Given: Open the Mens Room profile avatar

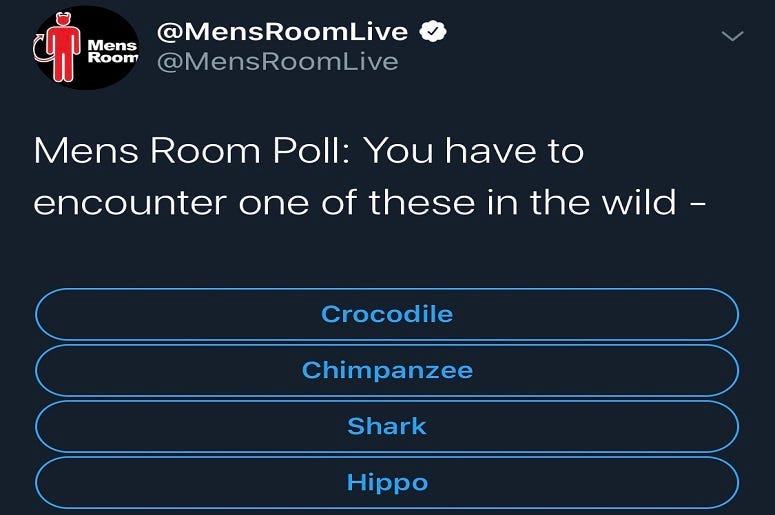Looking at the screenshot, I should click(x=87, y=47).
